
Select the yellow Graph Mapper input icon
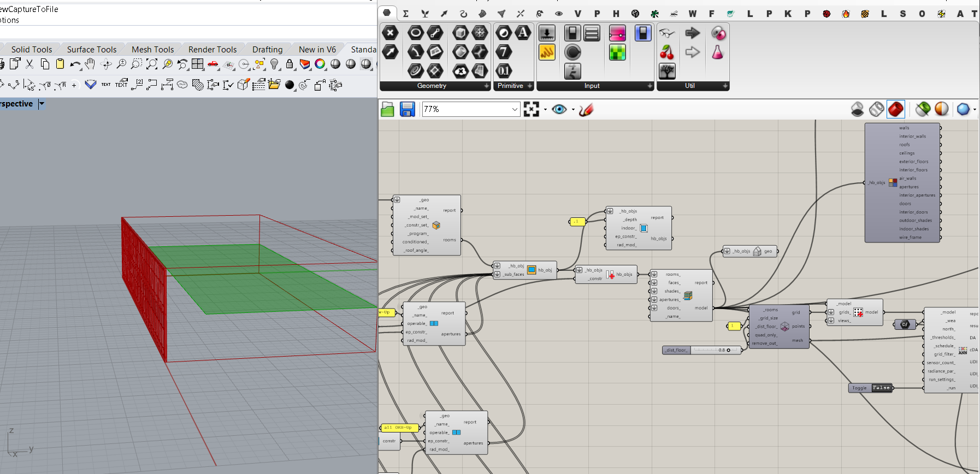coord(547,52)
